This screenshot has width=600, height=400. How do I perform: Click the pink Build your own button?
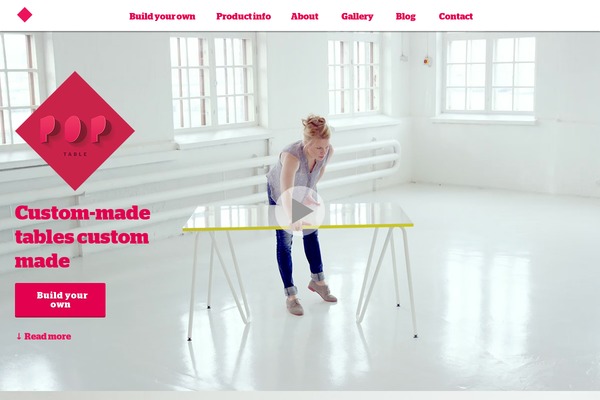click(x=60, y=300)
